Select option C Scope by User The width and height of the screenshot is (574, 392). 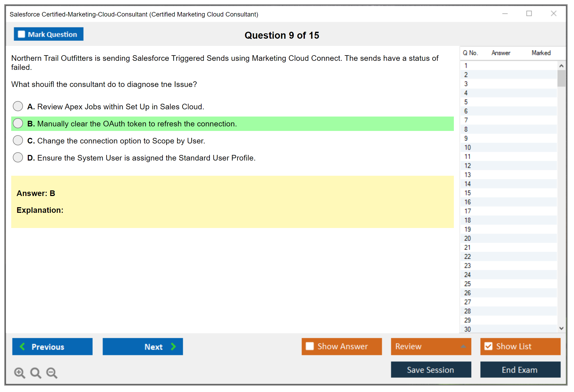pyautogui.click(x=18, y=140)
